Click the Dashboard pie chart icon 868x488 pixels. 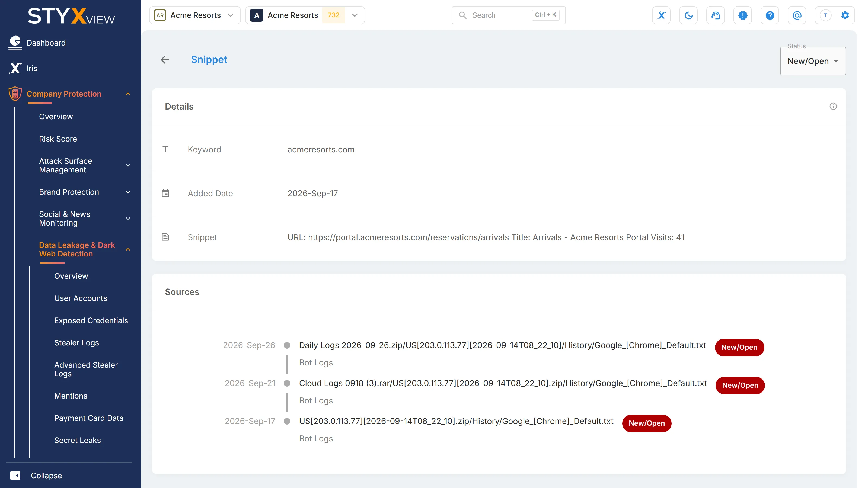point(15,43)
